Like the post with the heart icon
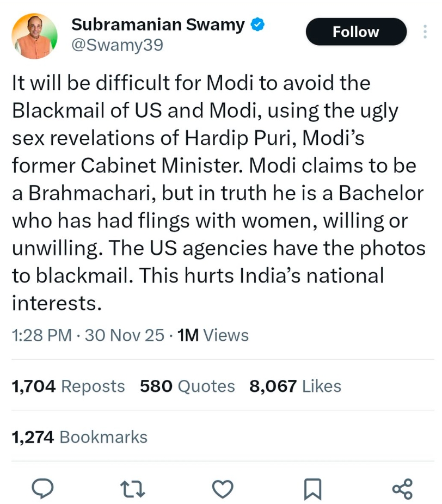The width and height of the screenshot is (442, 504). 222,488
